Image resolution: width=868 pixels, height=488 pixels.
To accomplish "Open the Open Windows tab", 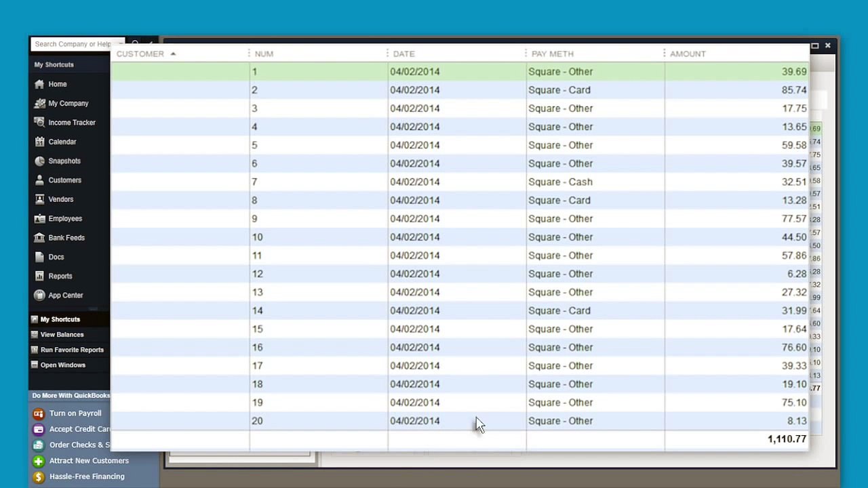I will point(69,365).
